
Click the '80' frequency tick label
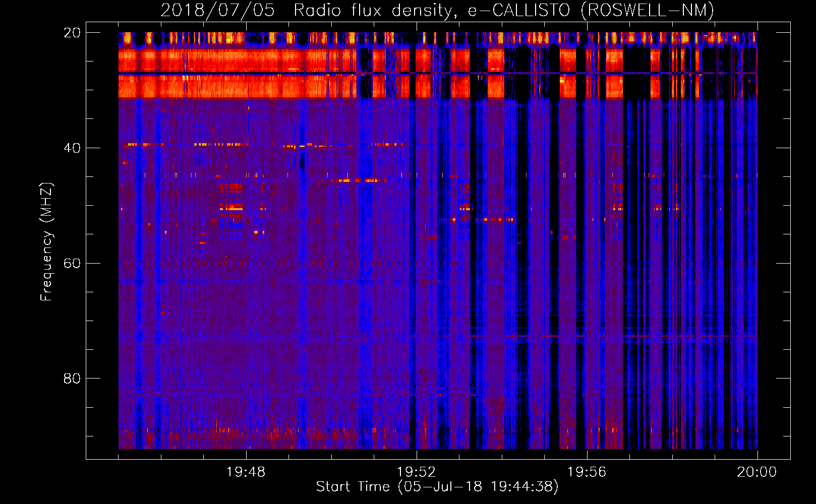(72, 379)
